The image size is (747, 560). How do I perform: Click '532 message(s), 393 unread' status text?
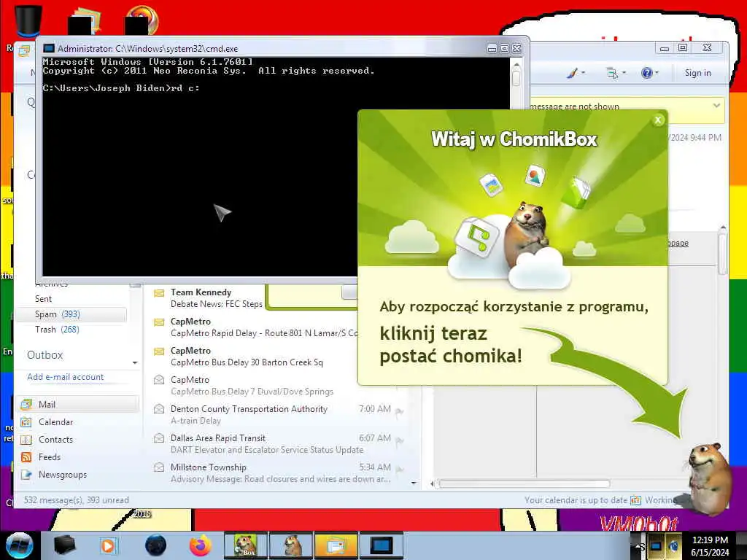click(x=76, y=500)
